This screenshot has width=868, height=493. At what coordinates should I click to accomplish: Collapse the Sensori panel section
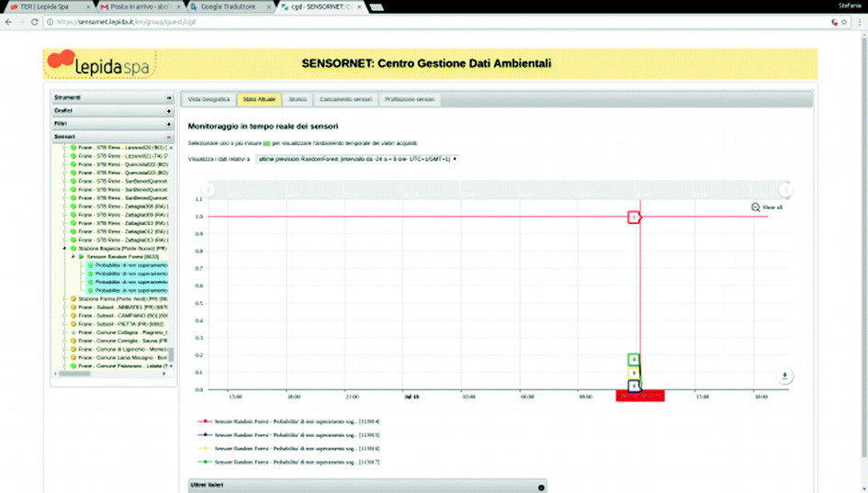[x=169, y=137]
